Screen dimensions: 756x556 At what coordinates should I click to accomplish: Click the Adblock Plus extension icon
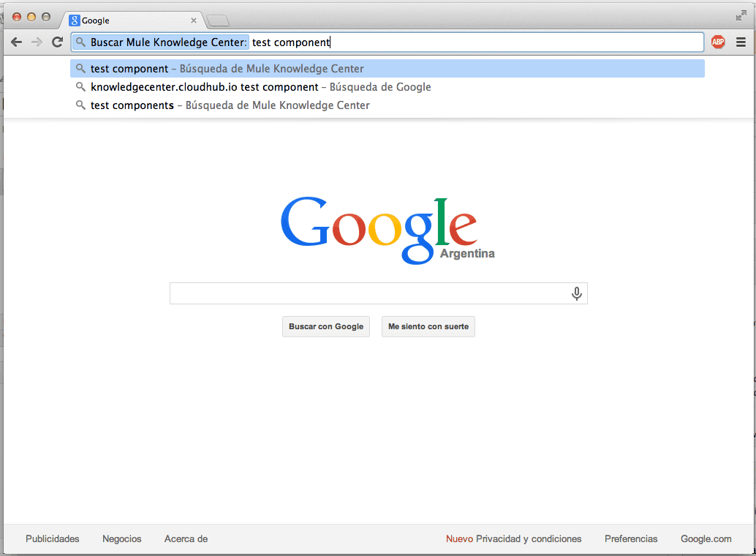(718, 42)
